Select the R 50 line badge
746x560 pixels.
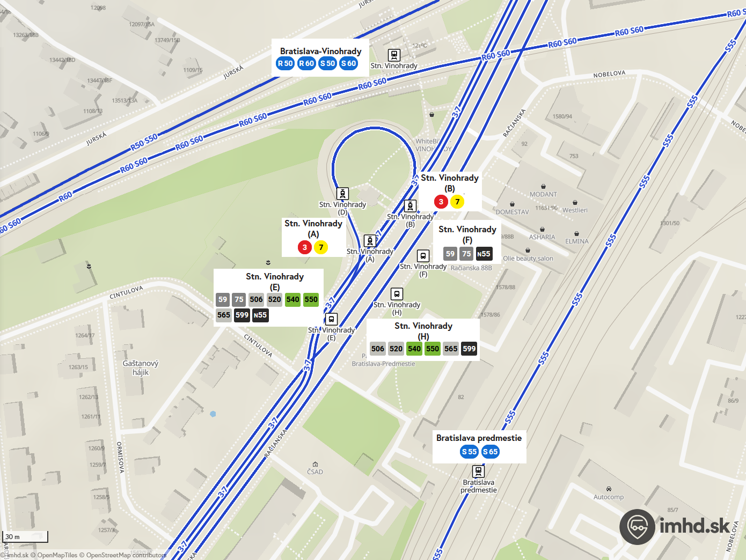(286, 63)
